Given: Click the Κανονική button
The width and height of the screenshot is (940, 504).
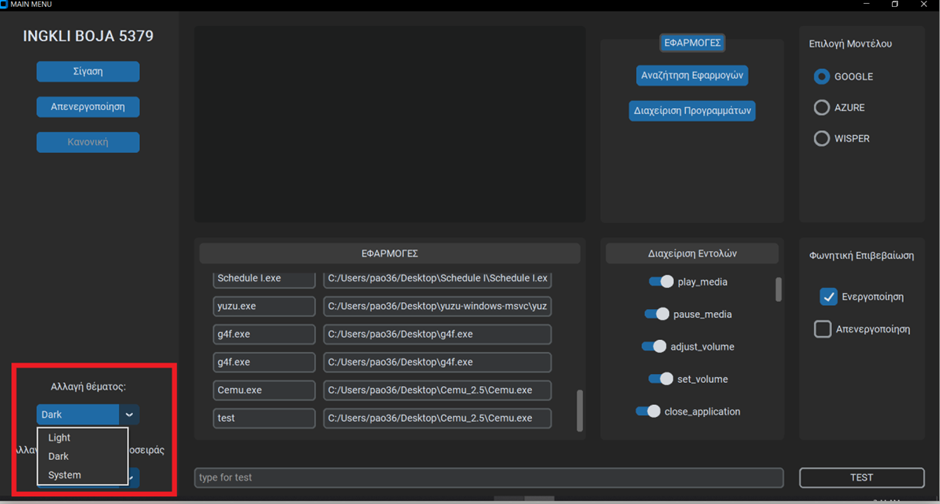Looking at the screenshot, I should pos(88,142).
